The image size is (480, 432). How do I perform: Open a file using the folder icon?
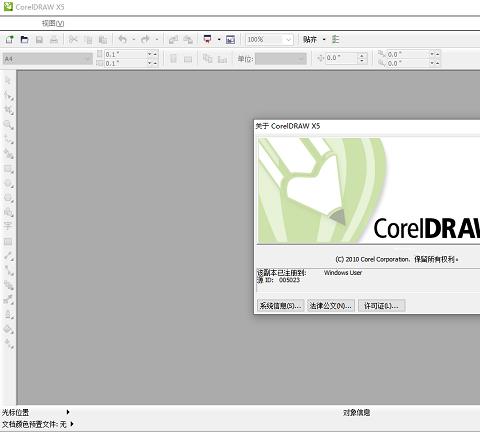tap(24, 40)
